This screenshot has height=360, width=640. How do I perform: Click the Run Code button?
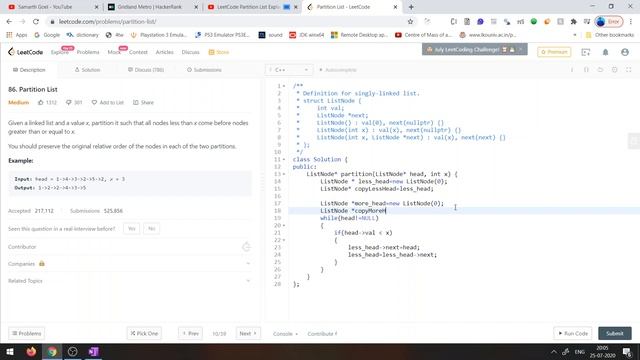tap(573, 333)
